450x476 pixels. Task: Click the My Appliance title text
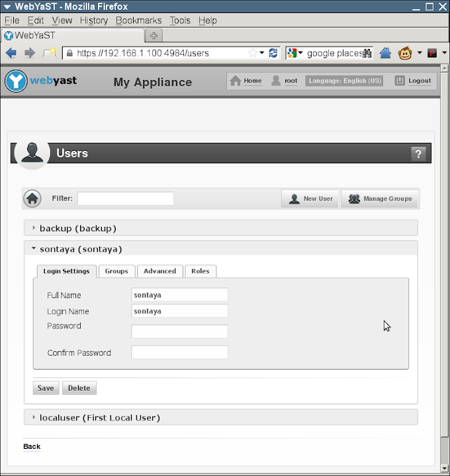click(x=152, y=82)
